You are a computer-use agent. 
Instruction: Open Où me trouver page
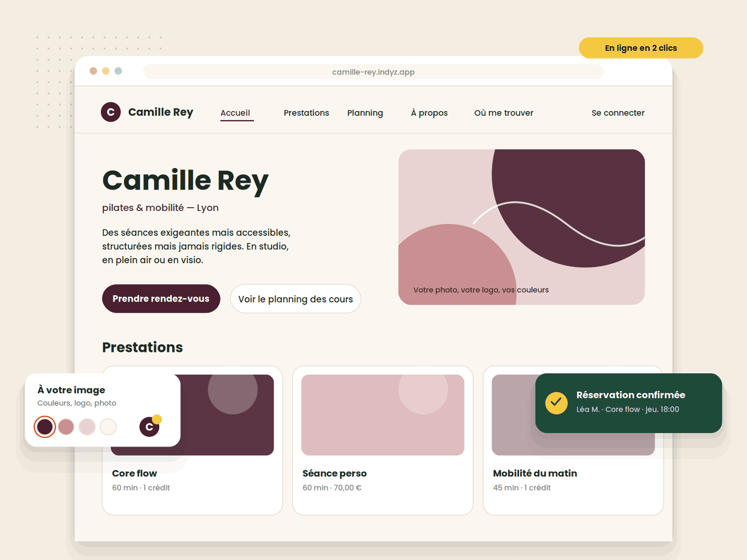(504, 113)
